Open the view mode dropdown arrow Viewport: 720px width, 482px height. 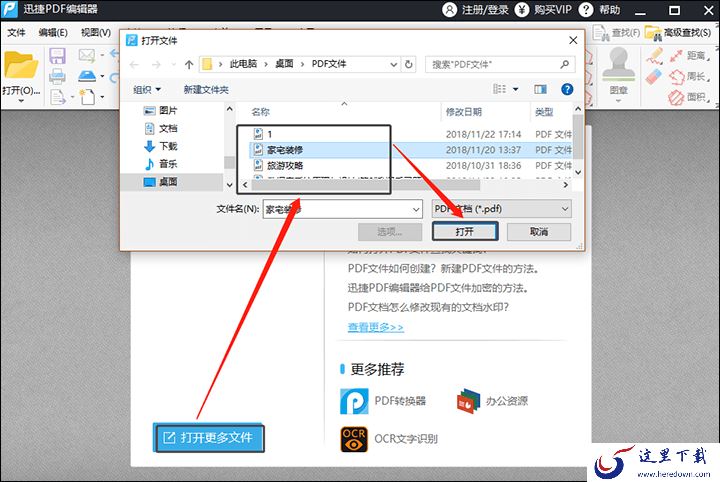(516, 89)
